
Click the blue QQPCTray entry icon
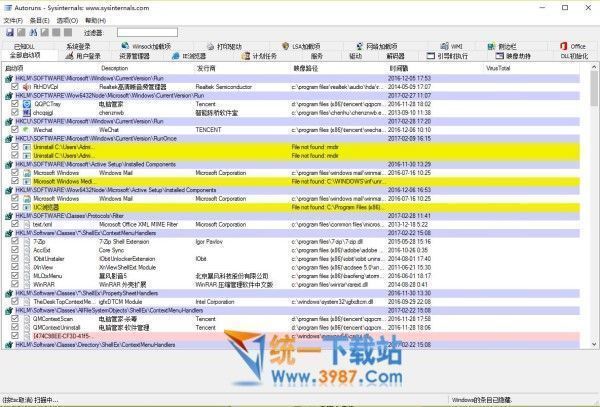26,104
